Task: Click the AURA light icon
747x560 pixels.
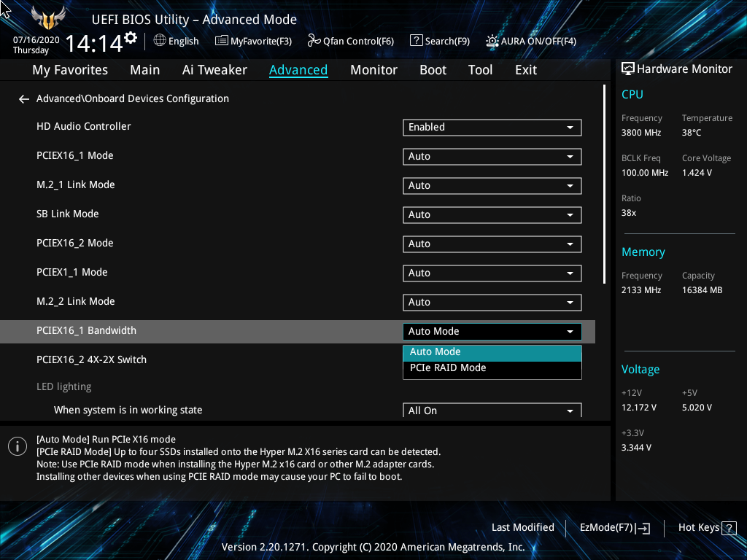Action: [x=492, y=41]
